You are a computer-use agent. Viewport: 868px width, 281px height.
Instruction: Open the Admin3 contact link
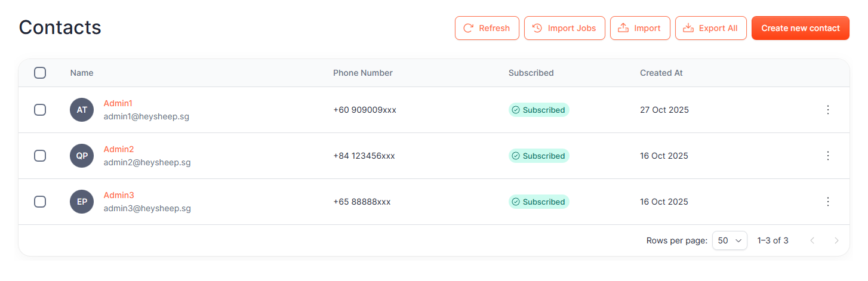(119, 195)
